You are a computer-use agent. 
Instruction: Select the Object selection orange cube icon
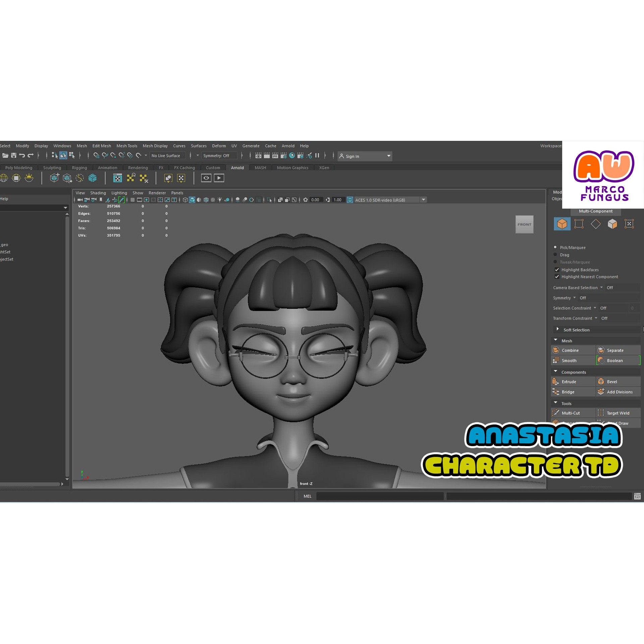[x=562, y=224]
